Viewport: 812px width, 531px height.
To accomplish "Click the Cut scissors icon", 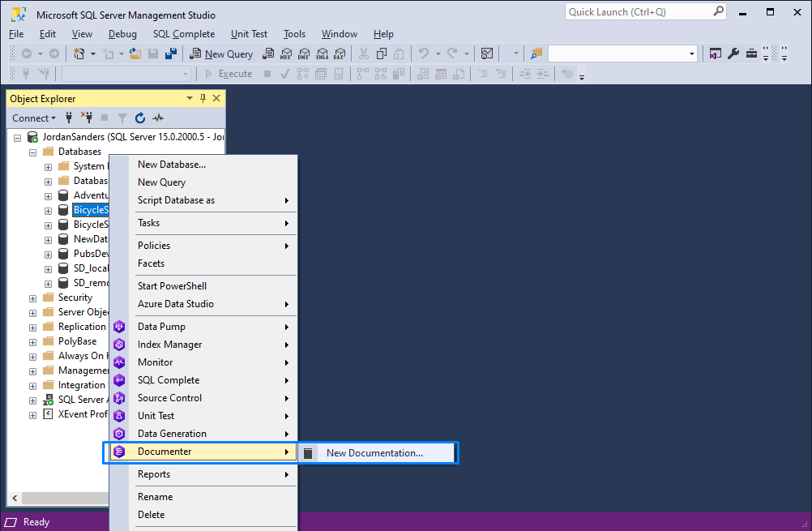I will [x=364, y=54].
